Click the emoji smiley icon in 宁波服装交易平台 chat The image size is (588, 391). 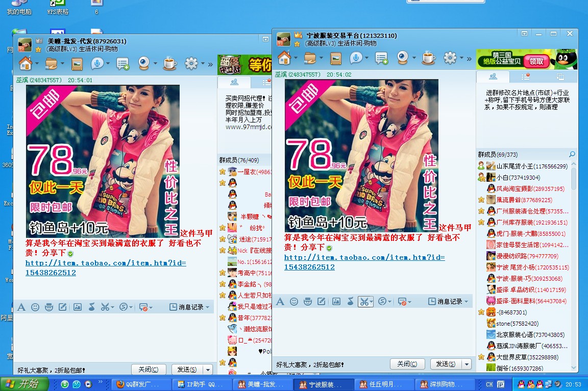point(294,302)
